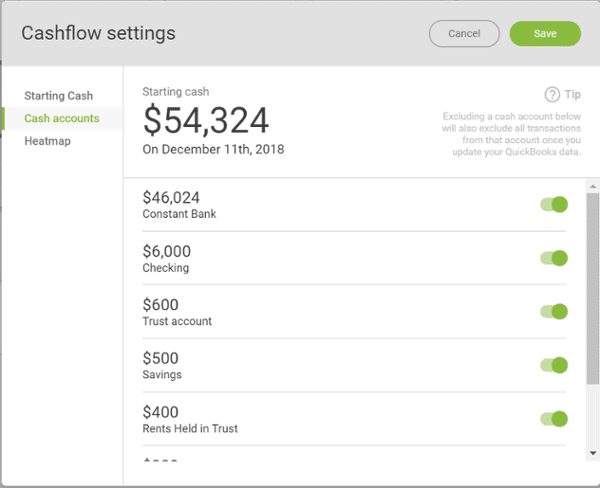600x488 pixels.
Task: Click the $500 balance text
Action: point(160,359)
